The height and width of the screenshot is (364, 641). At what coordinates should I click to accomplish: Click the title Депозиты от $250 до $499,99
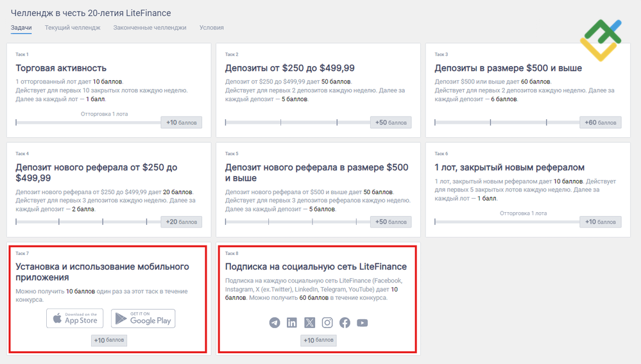290,68
